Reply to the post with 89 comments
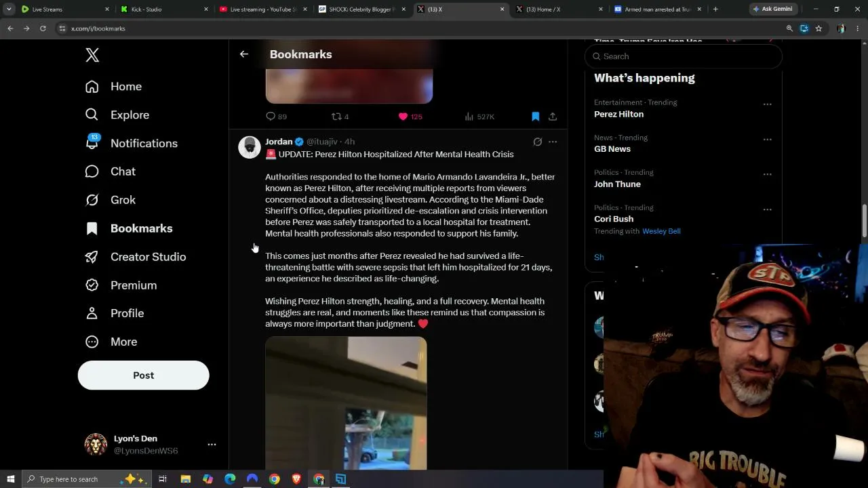This screenshot has height=488, width=868. point(276,117)
